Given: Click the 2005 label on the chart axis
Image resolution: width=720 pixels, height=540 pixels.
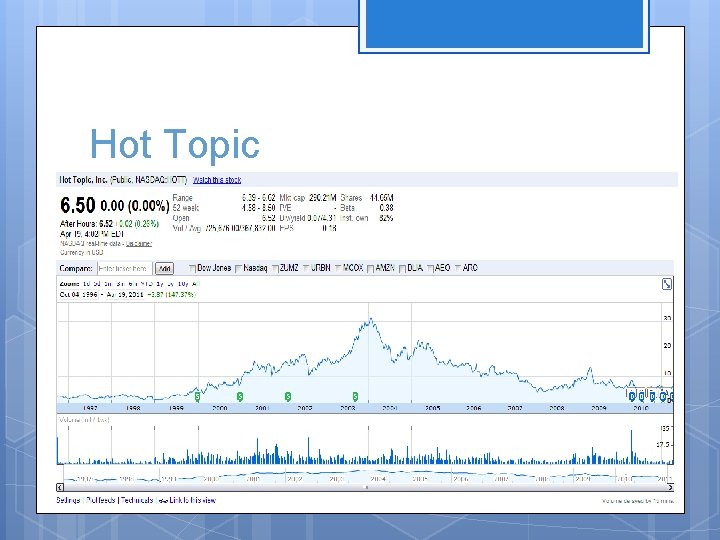Looking at the screenshot, I should click(432, 408).
